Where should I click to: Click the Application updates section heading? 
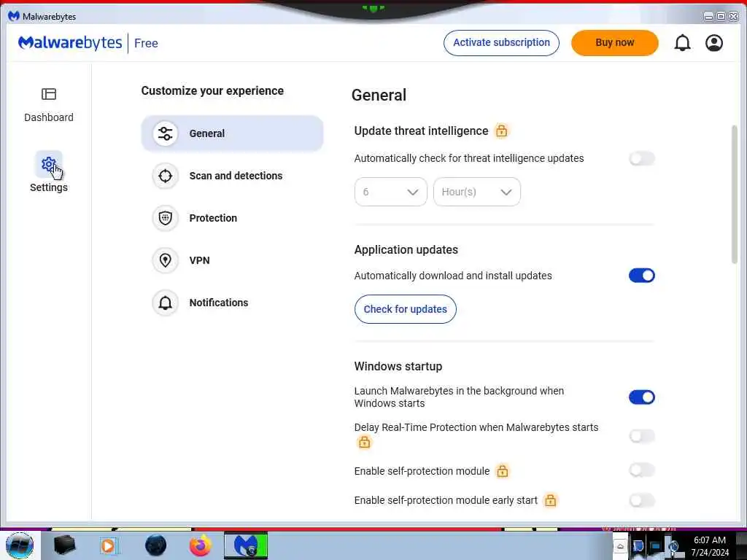pos(406,250)
